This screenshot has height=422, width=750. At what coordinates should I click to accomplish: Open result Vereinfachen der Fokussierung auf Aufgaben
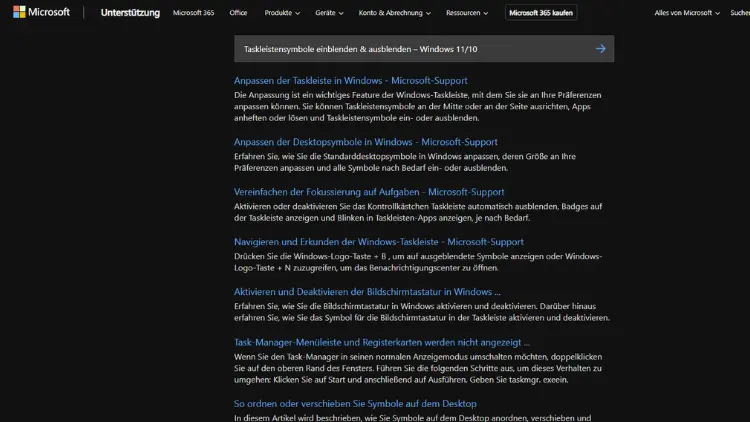(x=369, y=192)
